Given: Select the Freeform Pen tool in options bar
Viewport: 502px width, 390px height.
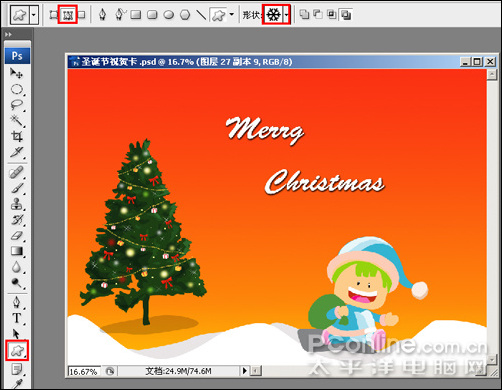Looking at the screenshot, I should point(119,15).
